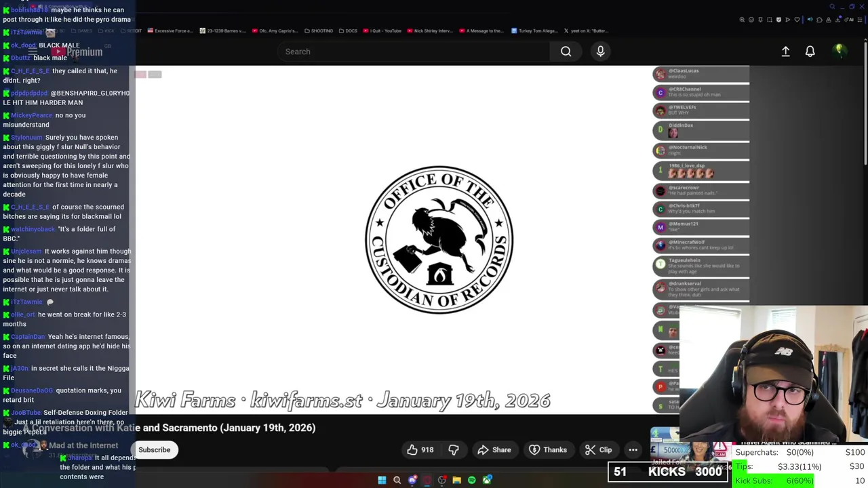The height and width of the screenshot is (488, 868).
Task: Like the video with 918 likes
Action: pyautogui.click(x=420, y=450)
